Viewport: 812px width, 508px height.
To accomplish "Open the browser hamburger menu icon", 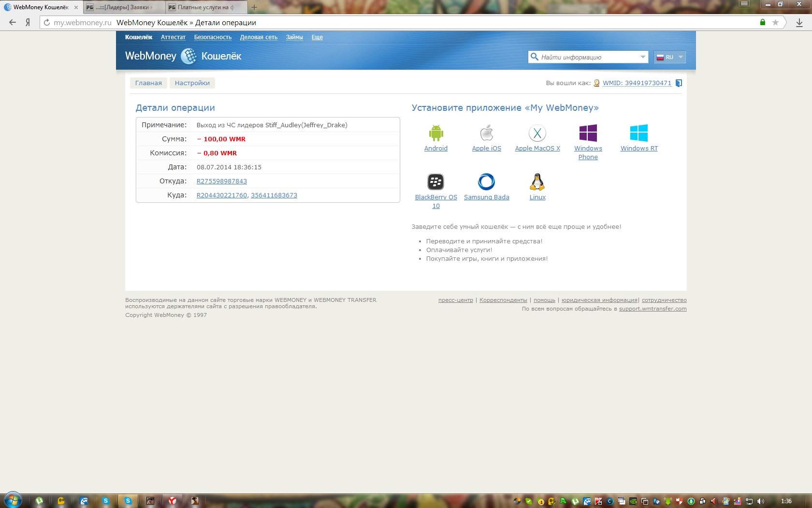I will click(x=744, y=4).
